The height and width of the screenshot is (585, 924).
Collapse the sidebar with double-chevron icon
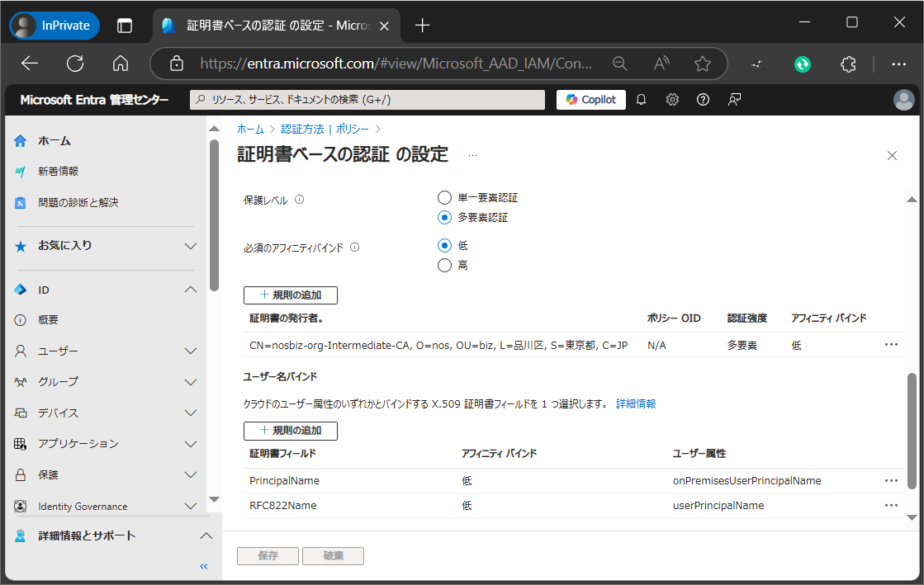(204, 566)
